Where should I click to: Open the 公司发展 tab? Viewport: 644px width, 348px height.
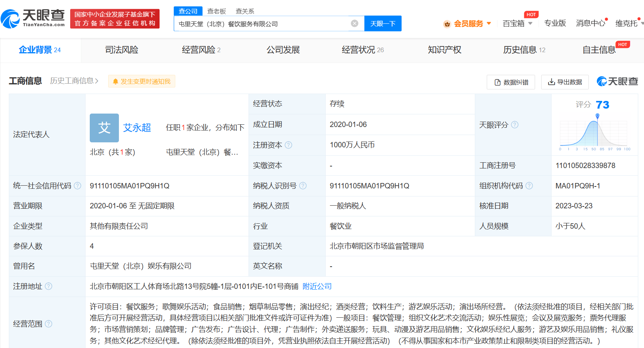coord(283,50)
